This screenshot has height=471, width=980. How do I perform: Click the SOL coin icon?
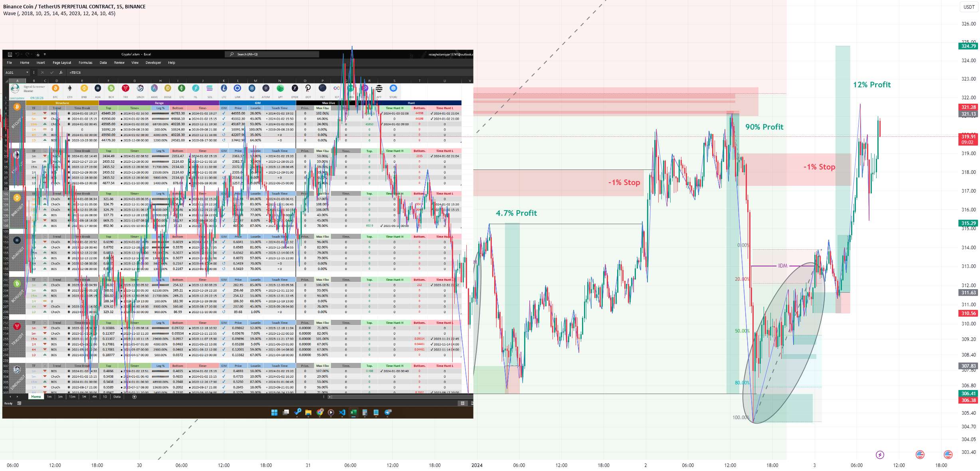[210, 88]
